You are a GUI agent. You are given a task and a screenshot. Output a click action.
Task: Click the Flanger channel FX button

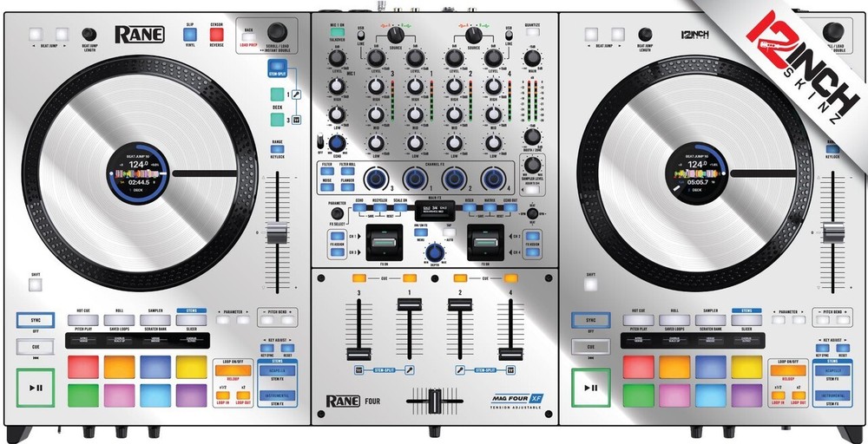point(348,187)
